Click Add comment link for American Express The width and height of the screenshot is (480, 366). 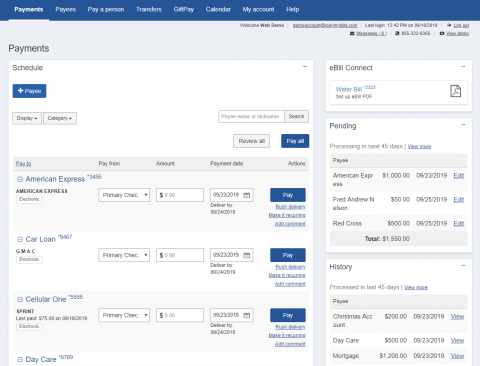tap(290, 224)
